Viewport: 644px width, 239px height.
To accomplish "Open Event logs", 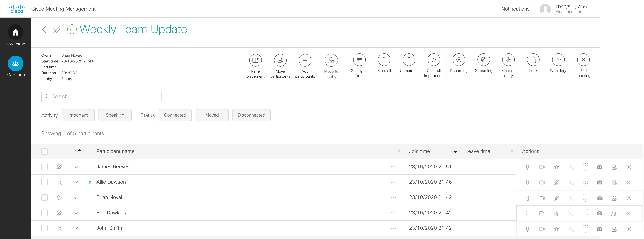I will click(x=558, y=60).
